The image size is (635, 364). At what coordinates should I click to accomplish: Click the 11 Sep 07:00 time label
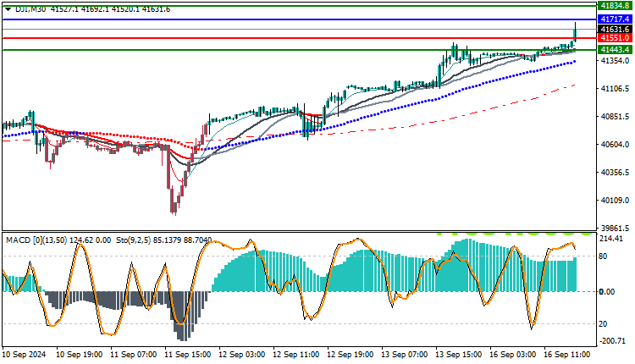[x=134, y=355]
